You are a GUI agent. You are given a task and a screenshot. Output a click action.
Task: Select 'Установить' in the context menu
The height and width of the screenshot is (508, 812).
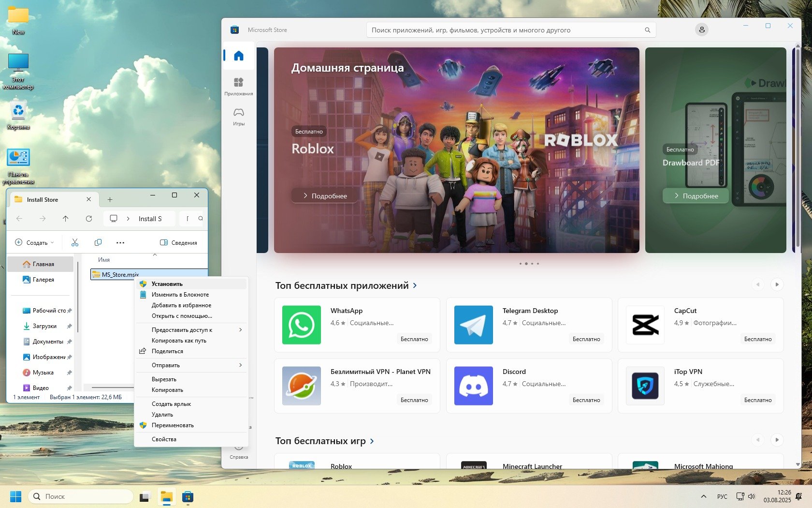coord(167,284)
